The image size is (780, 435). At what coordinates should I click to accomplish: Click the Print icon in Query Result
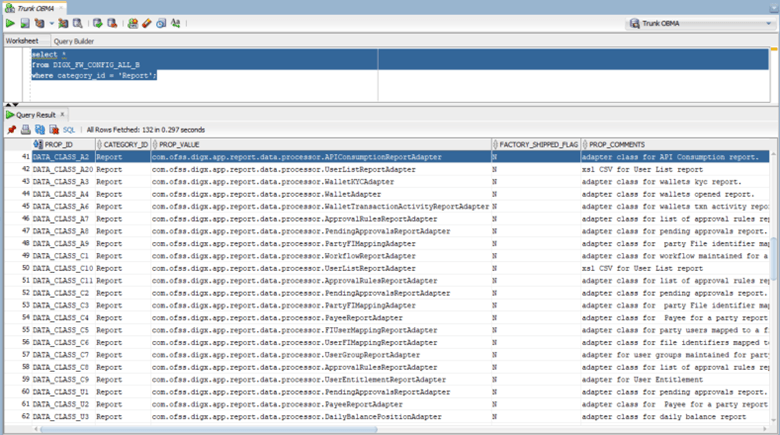26,130
